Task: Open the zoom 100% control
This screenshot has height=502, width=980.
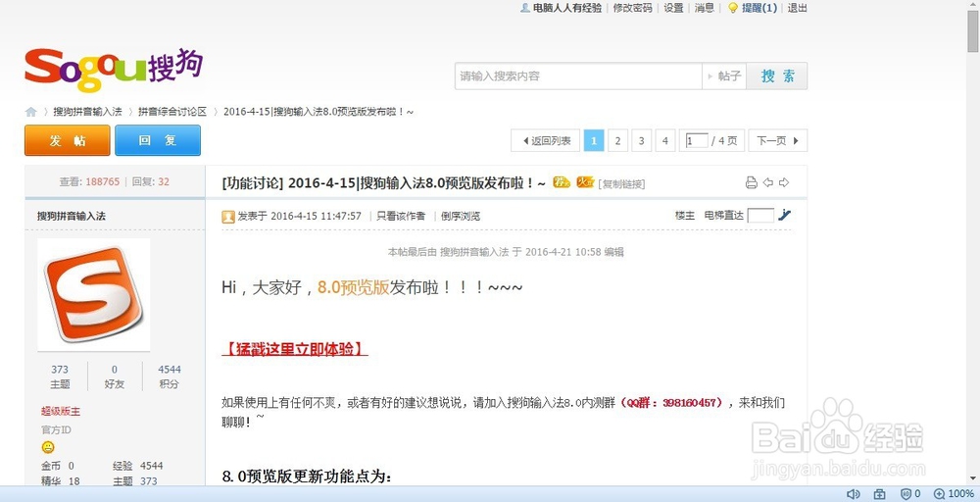Action: pyautogui.click(x=954, y=494)
